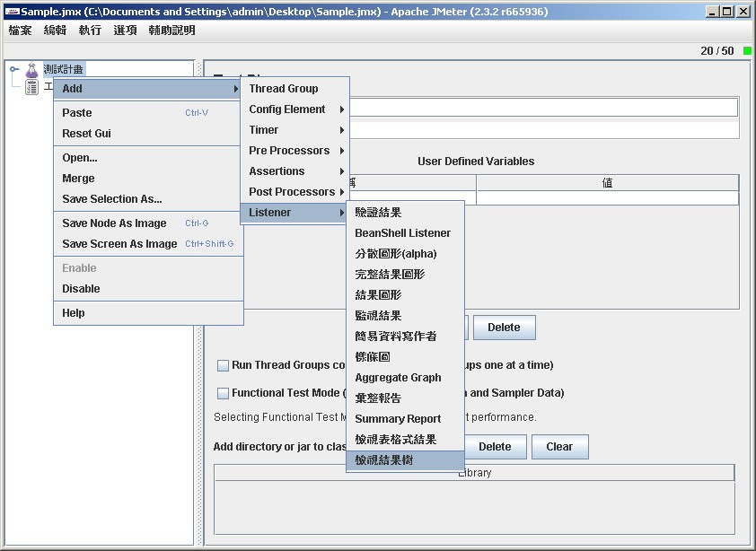Viewport: 756px width, 551px height.
Task: Click the 20 / 50 thread counter
Action: pyautogui.click(x=717, y=51)
